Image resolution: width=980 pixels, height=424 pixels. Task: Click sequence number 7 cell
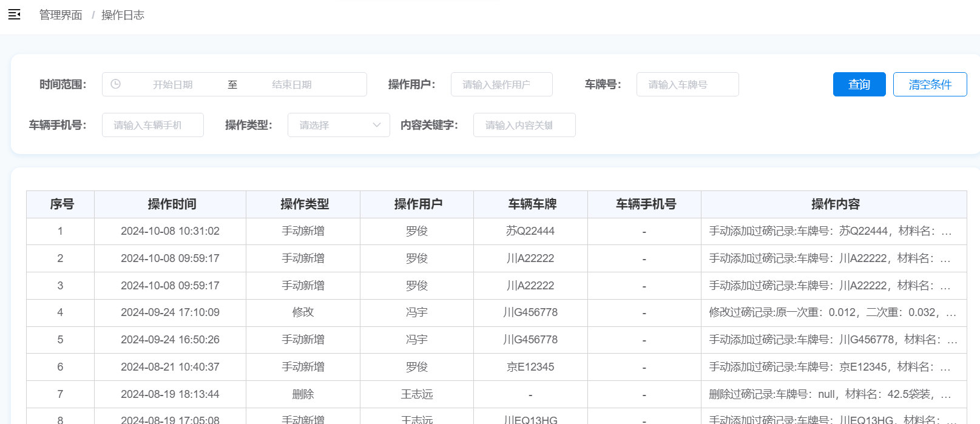tap(60, 394)
